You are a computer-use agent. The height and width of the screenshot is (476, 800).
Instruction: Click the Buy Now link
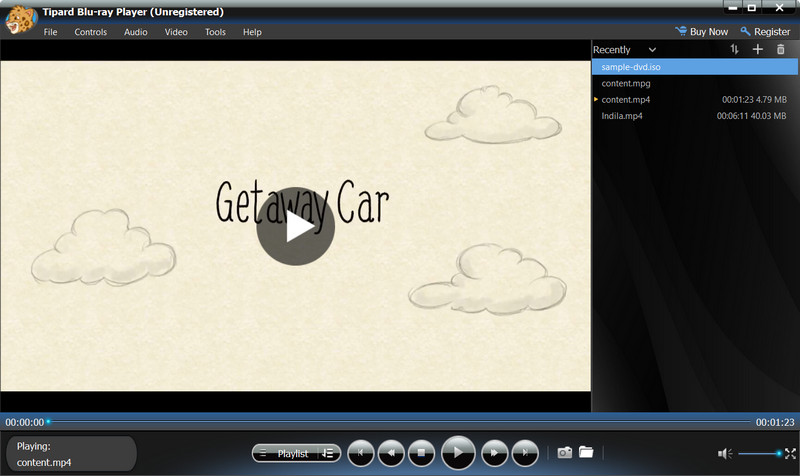point(702,32)
